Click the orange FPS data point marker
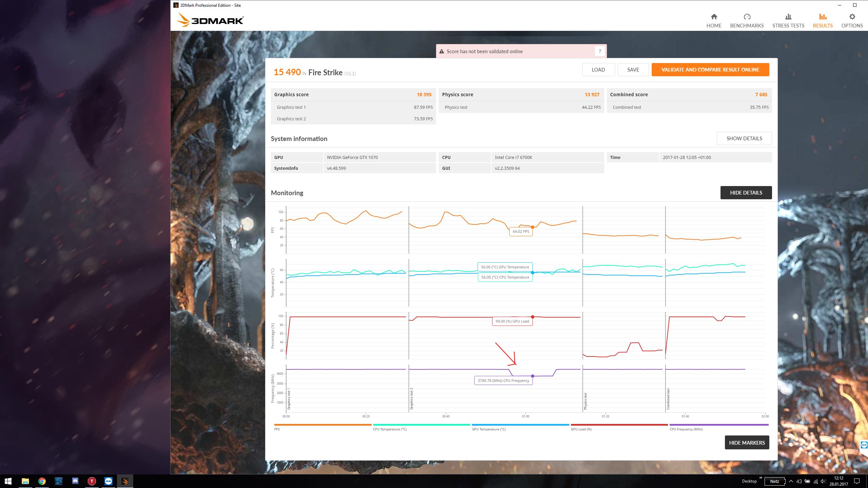Screen dimensions: 868x488 click(x=532, y=227)
